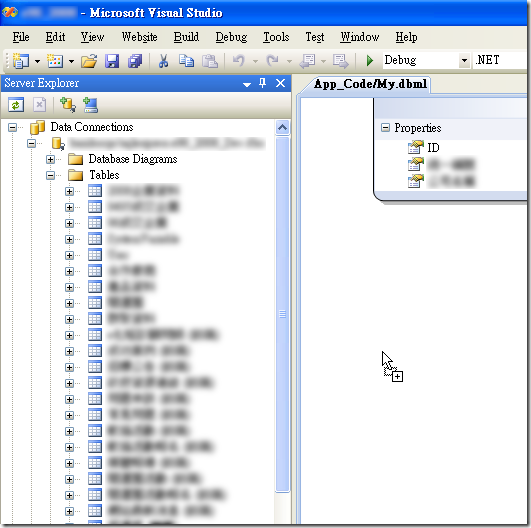
Task: Collapse the database connection node
Action: coord(31,144)
